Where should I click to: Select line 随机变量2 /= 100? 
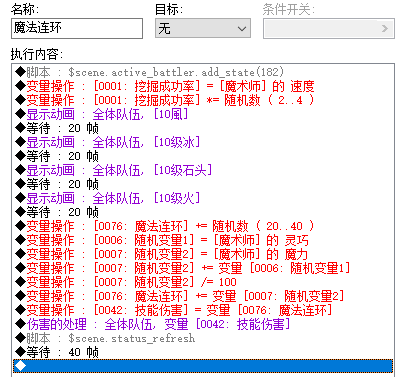click(x=203, y=282)
